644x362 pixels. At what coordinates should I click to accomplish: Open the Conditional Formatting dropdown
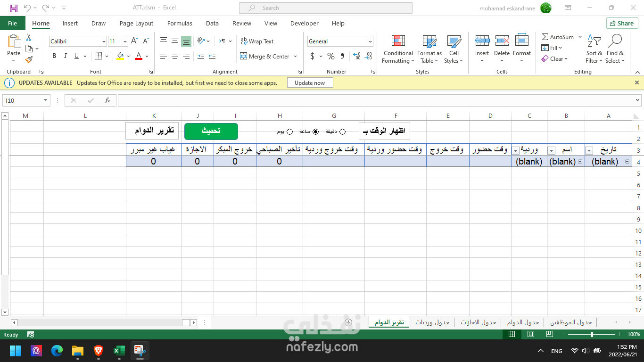tap(398, 49)
